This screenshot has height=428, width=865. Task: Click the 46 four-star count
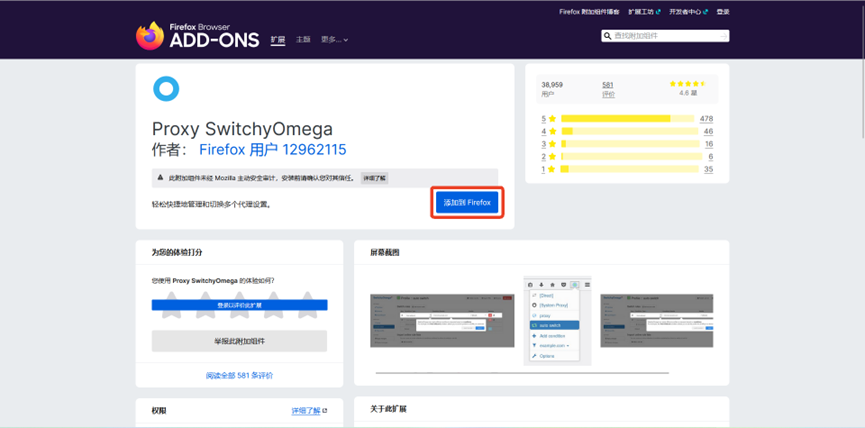pyautogui.click(x=708, y=131)
